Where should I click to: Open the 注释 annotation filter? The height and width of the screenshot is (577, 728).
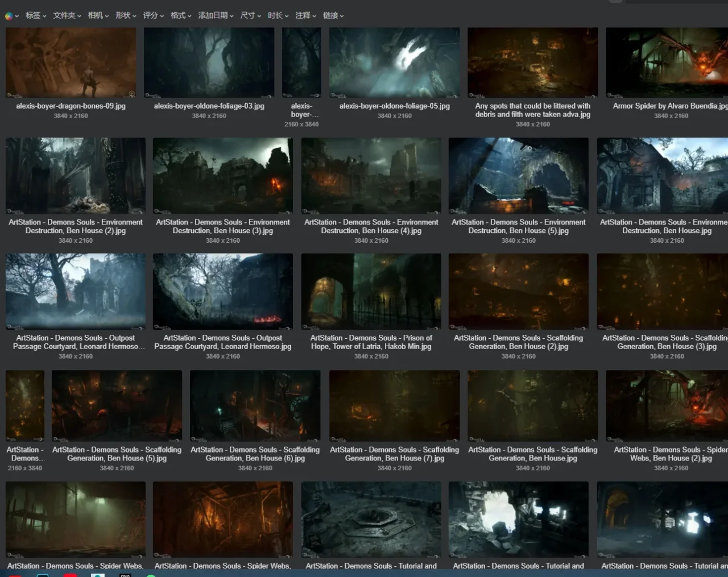[x=305, y=15]
